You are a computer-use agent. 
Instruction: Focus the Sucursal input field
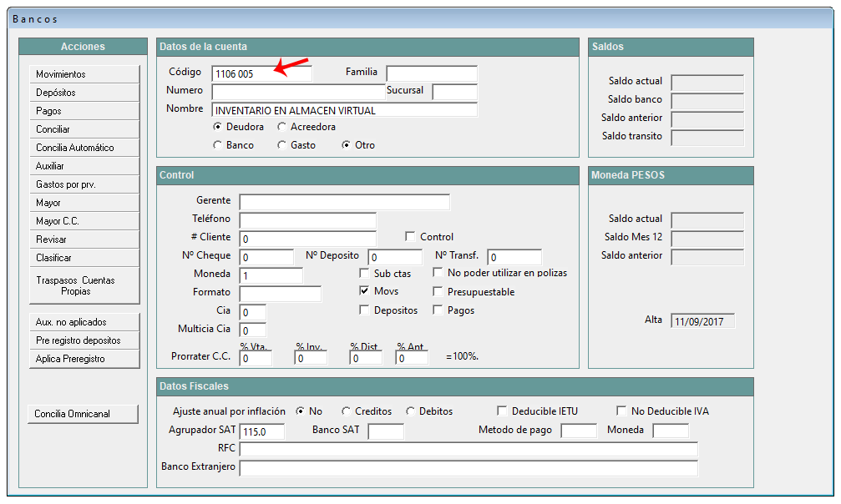pos(455,92)
